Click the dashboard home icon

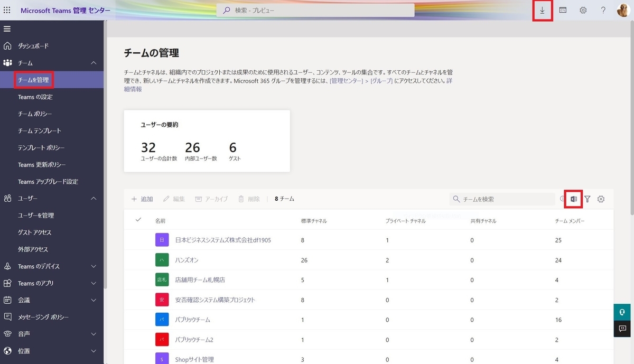tap(7, 46)
